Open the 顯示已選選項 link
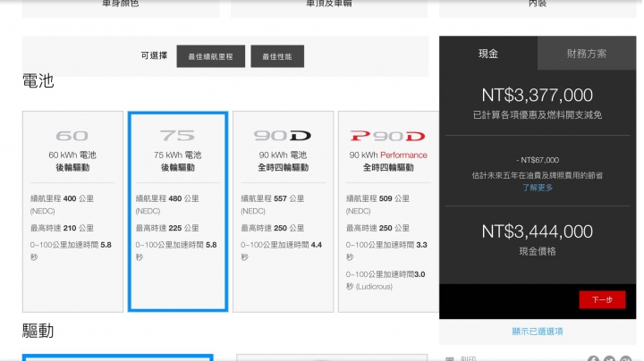 [x=538, y=332]
